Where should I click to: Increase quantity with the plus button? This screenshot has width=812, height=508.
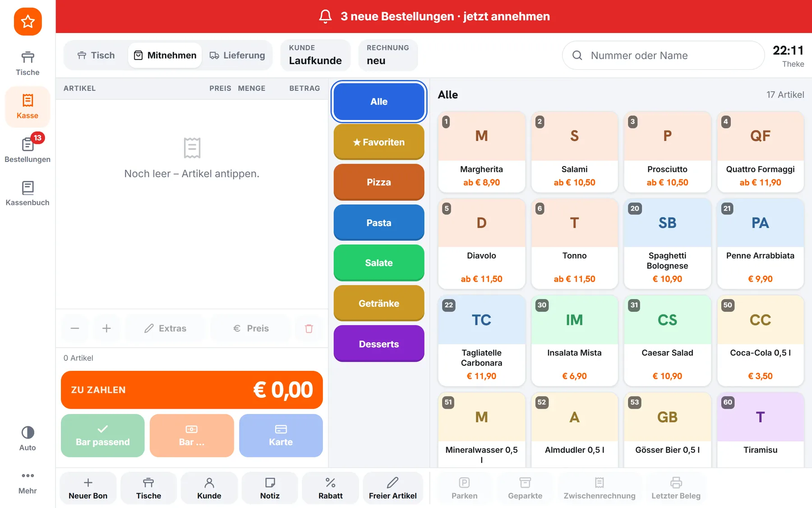click(106, 328)
